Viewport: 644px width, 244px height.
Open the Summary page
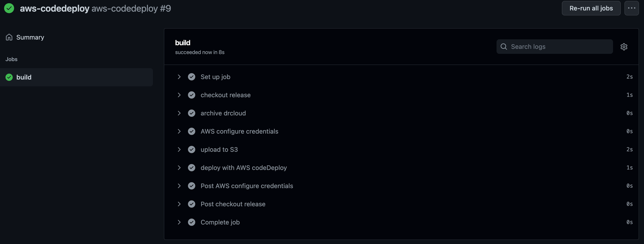point(30,37)
